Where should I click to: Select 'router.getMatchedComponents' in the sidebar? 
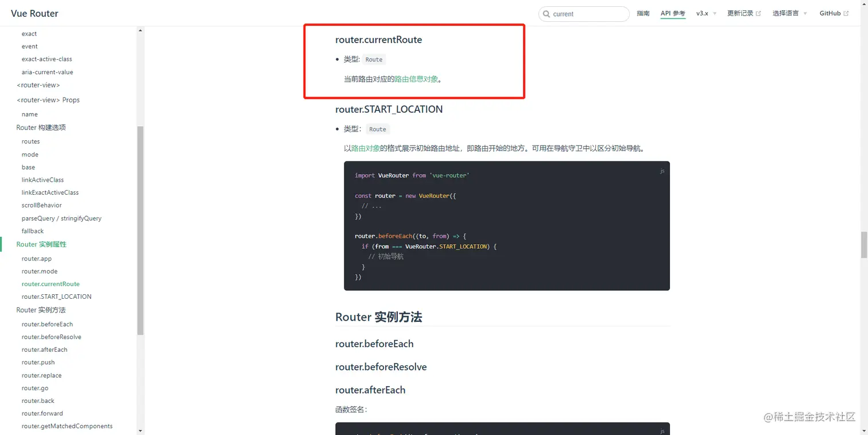[67, 426]
